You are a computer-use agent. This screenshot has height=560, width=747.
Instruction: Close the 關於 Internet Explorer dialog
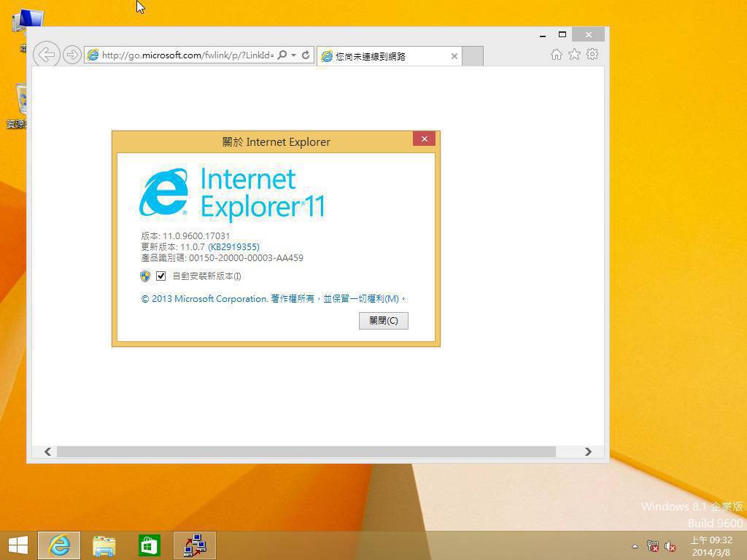(424, 139)
